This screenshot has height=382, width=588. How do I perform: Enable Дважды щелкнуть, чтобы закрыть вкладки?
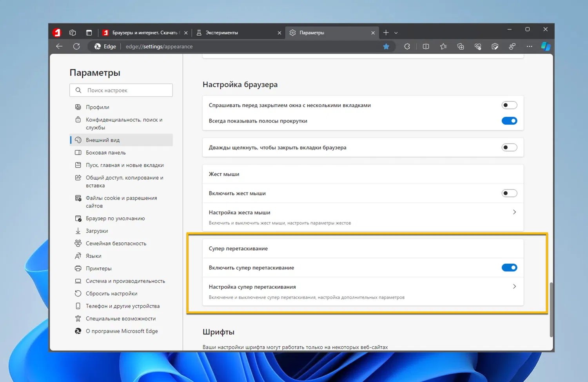509,147
